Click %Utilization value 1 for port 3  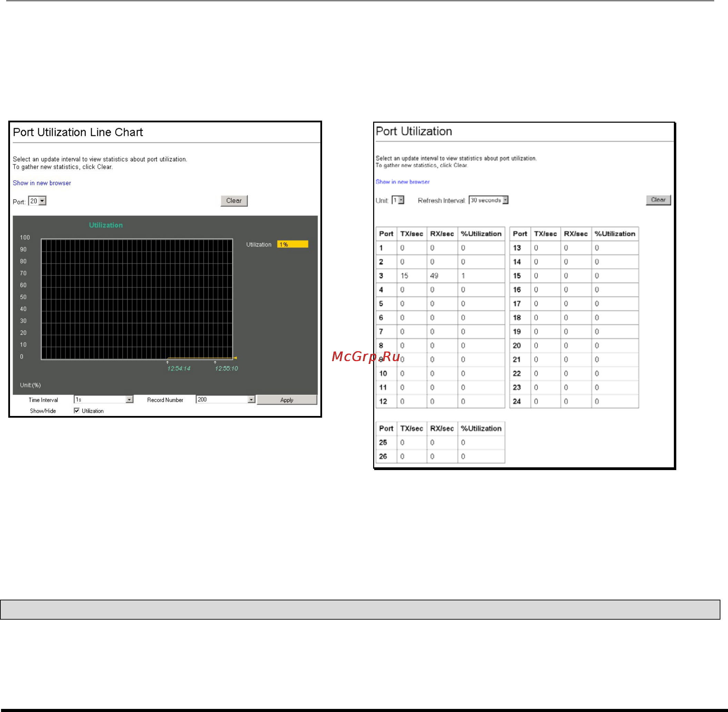[463, 276]
